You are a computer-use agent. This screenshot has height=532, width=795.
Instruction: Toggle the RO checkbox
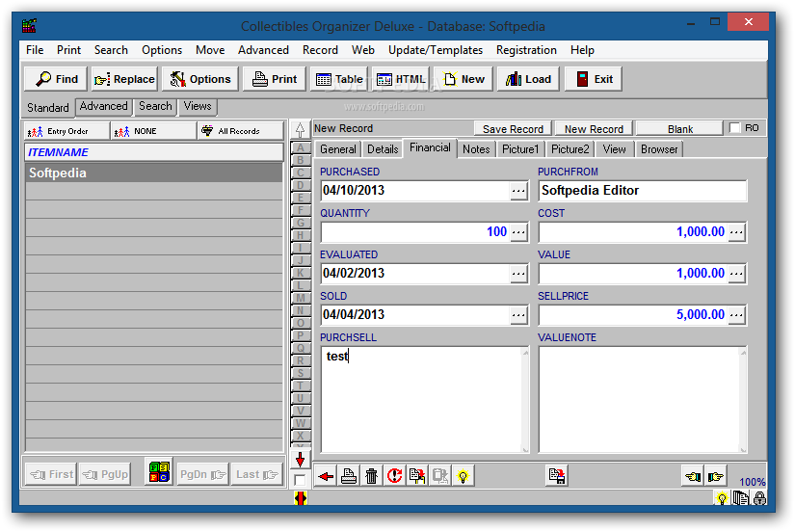[x=734, y=128]
